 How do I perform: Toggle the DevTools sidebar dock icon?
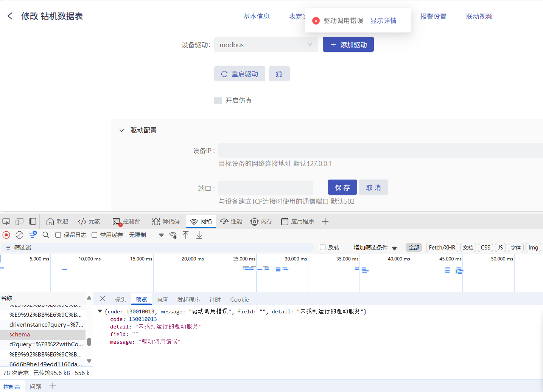(33, 222)
